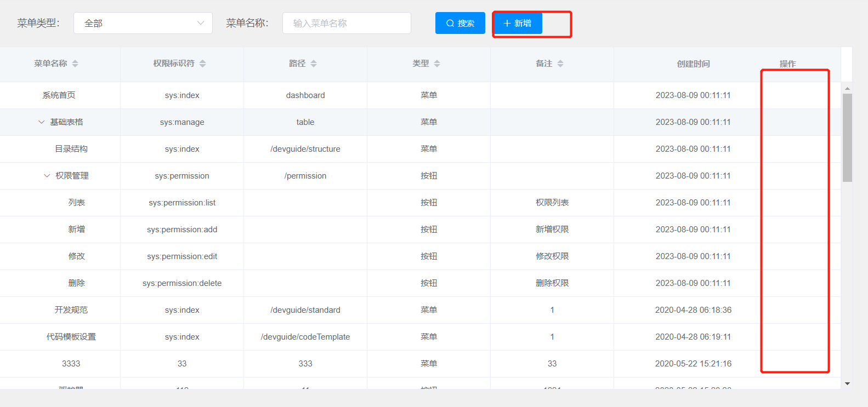
Task: Sort by the 权限标识符 column sort icon
Action: [202, 64]
